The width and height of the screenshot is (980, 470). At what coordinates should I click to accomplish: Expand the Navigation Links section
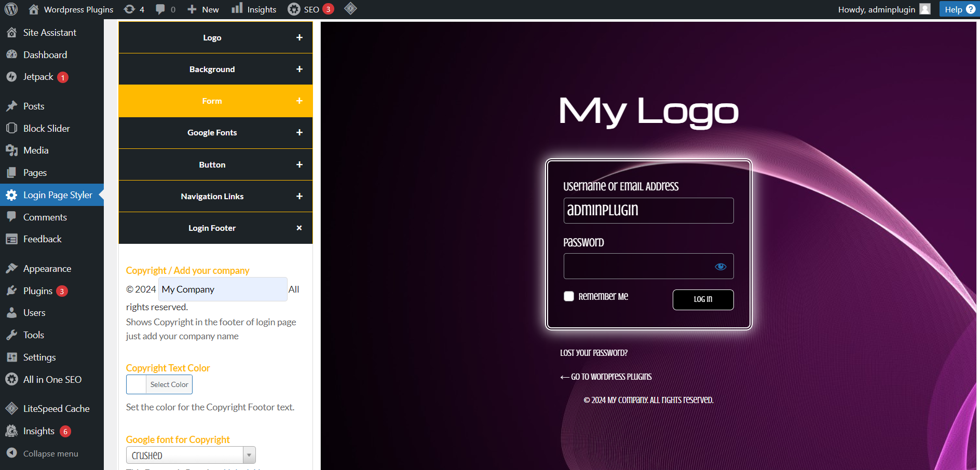click(215, 196)
